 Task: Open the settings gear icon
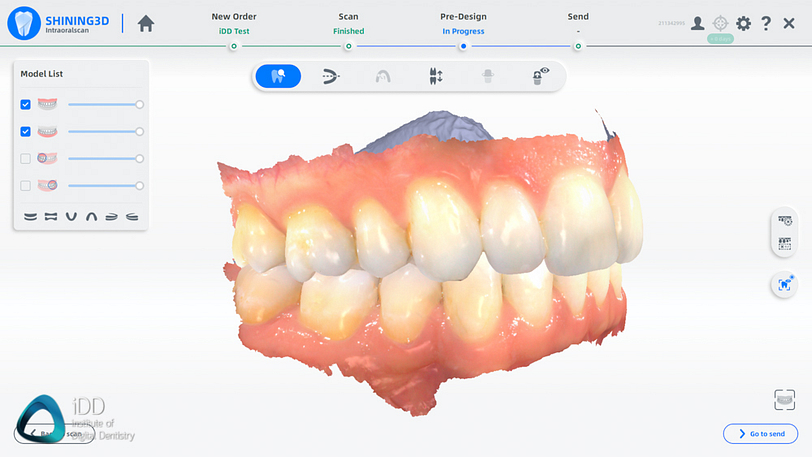(x=743, y=23)
